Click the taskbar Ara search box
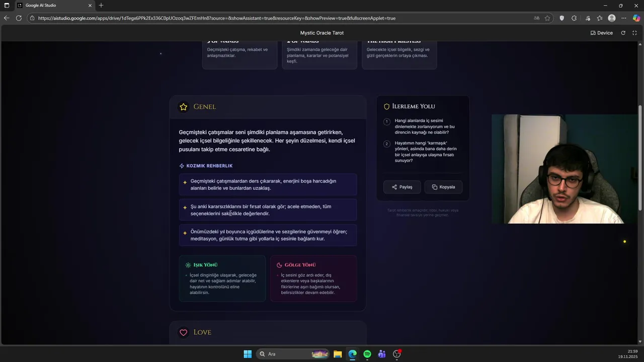The image size is (644, 362). [293, 354]
